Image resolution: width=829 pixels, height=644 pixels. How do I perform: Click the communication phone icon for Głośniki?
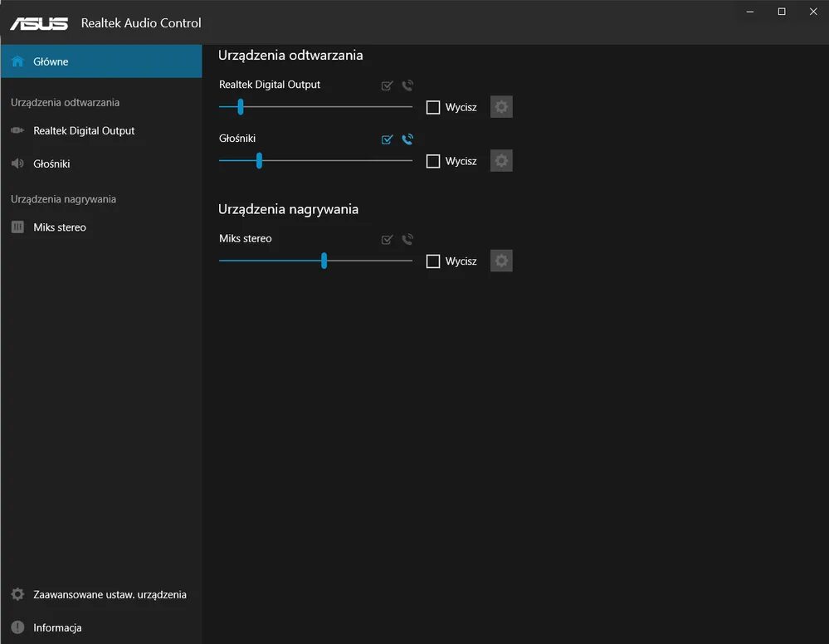click(x=407, y=139)
